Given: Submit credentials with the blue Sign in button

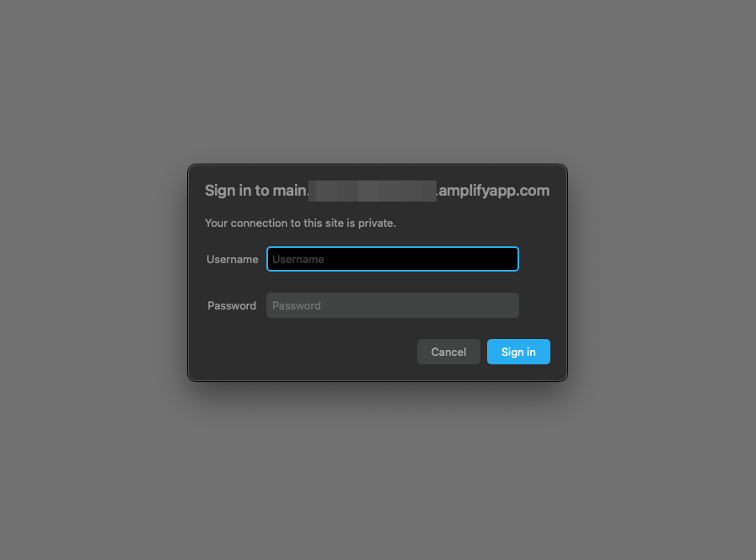Looking at the screenshot, I should [x=518, y=352].
